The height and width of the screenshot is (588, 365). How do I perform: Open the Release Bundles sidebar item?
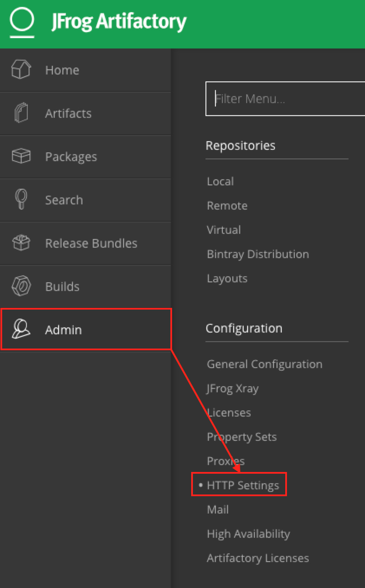tap(91, 243)
